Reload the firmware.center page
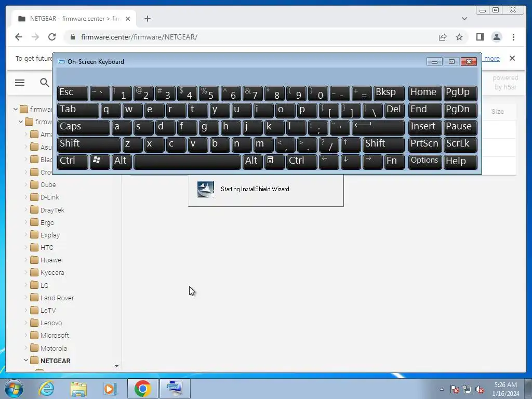This screenshot has height=399, width=532. click(x=52, y=37)
